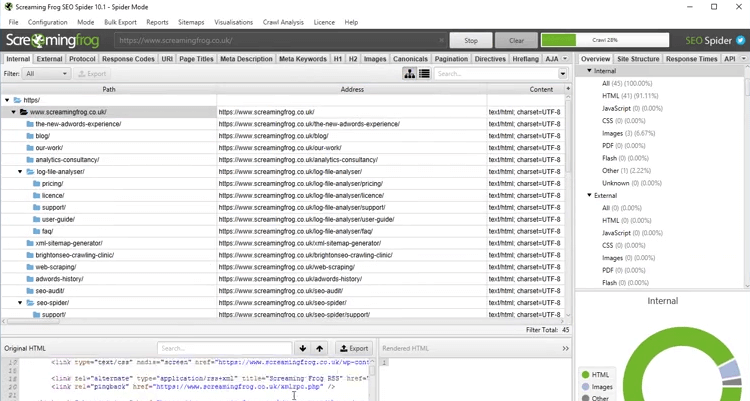Click Images legend color dot
This screenshot has width=750, height=401.
click(585, 387)
